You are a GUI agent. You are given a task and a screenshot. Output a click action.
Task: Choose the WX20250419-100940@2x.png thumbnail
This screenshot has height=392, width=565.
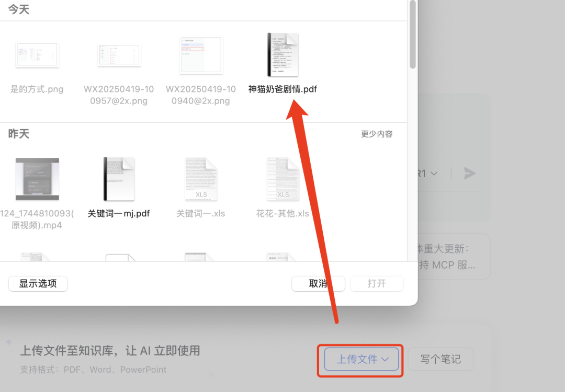pyautogui.click(x=201, y=55)
